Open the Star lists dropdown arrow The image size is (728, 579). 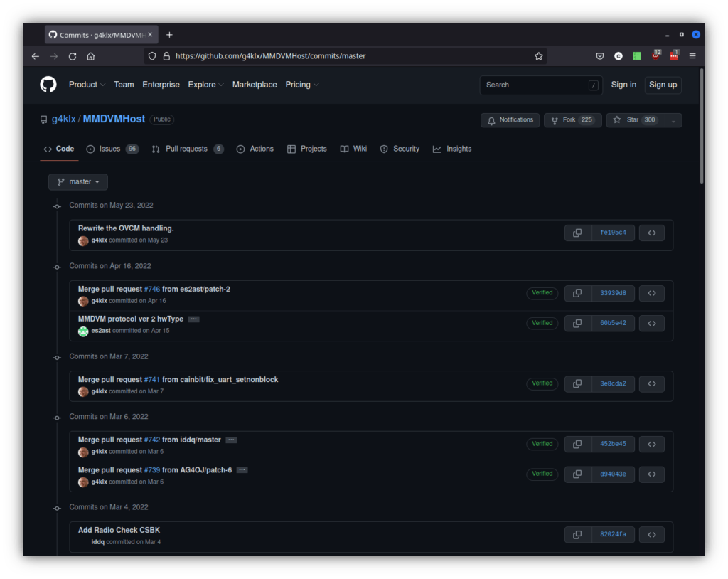[673, 120]
